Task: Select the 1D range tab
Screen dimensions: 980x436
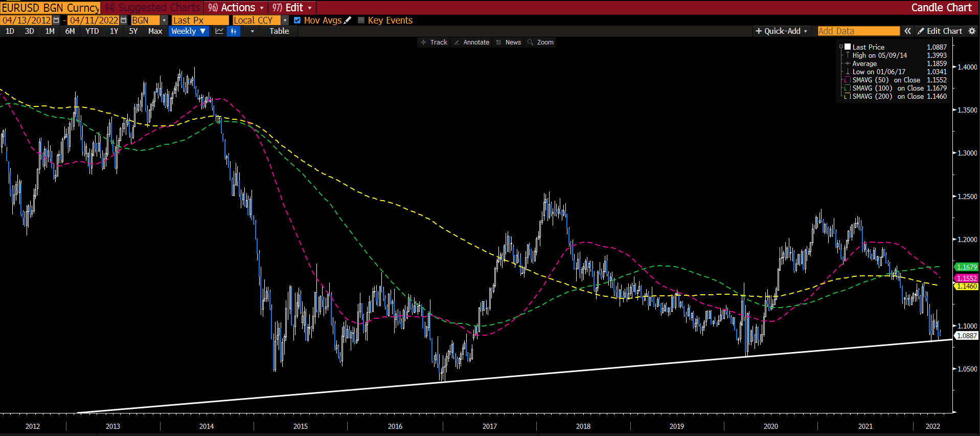Action: pos(10,31)
